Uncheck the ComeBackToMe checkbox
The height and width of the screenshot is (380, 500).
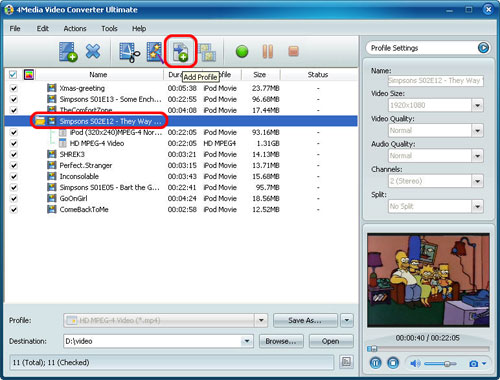coord(14,209)
